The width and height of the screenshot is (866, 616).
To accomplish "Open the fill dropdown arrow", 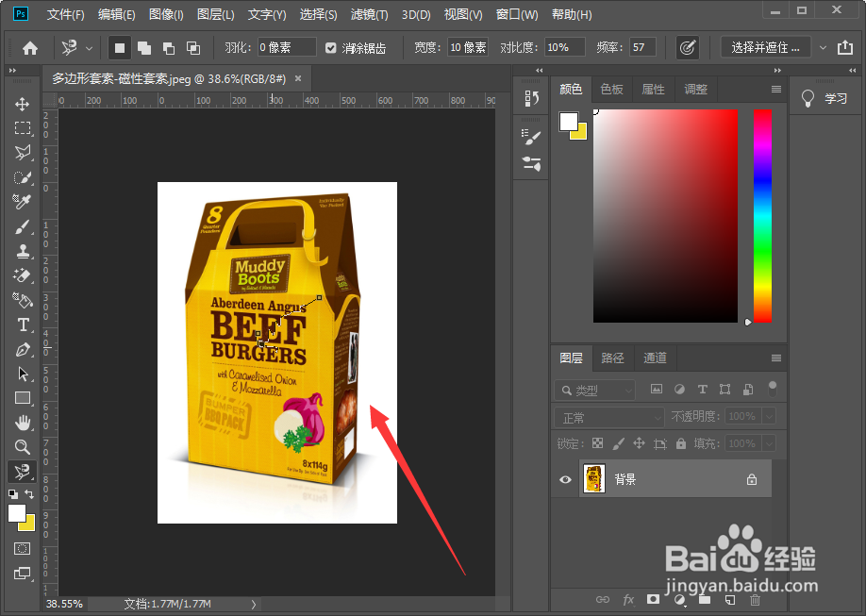I will 769,443.
